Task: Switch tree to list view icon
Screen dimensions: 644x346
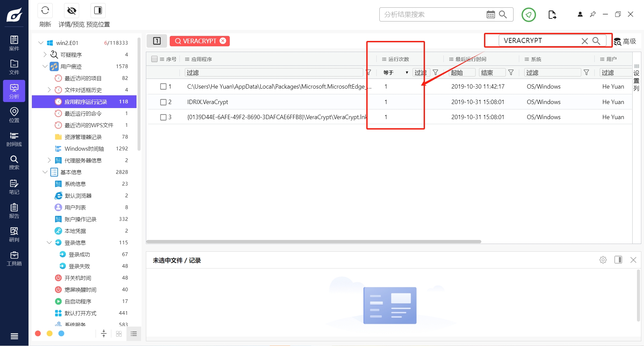Action: (x=134, y=334)
